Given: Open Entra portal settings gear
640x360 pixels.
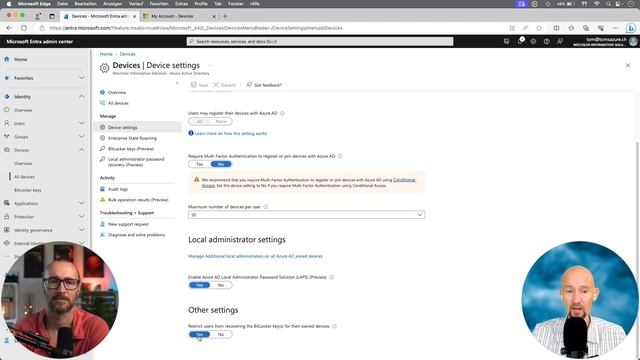Looking at the screenshot, I should coord(533,41).
